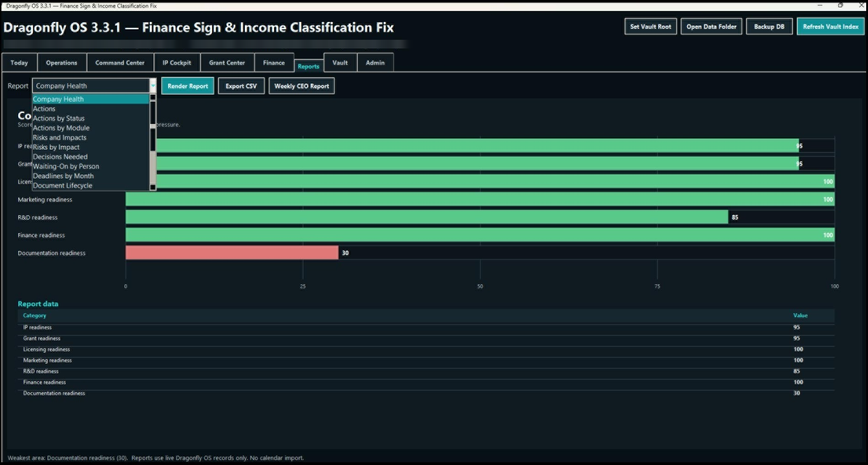The image size is (868, 465).
Task: Open the Today tab
Action: (x=19, y=63)
